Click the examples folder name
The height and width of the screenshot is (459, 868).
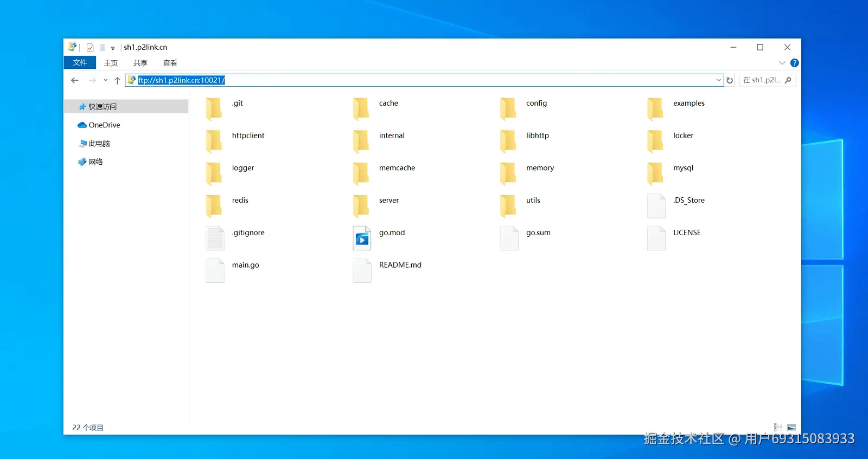tap(689, 103)
